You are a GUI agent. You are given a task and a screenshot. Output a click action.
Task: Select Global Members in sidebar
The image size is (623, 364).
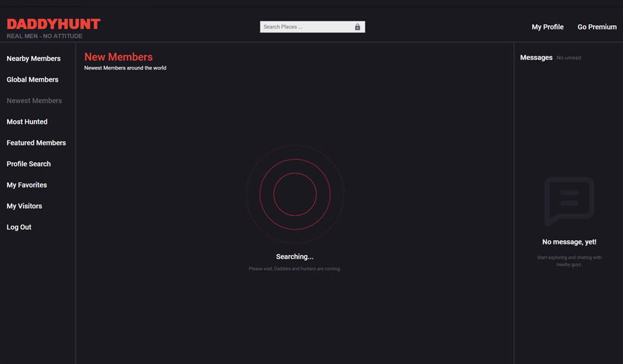pos(32,80)
